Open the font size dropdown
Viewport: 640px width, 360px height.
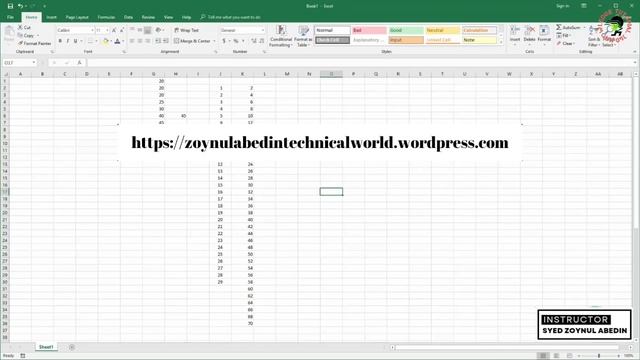coord(107,30)
